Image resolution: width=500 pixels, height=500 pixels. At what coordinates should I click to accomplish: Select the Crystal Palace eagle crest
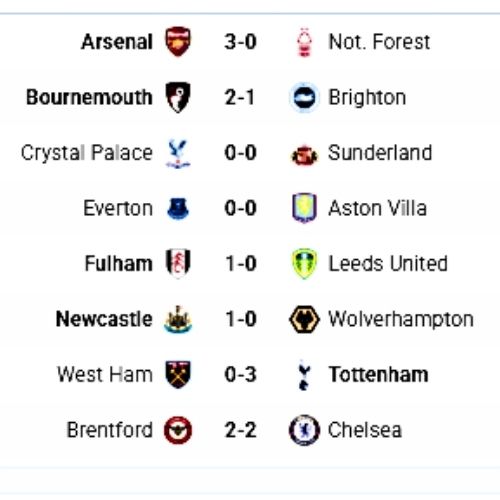178,154
